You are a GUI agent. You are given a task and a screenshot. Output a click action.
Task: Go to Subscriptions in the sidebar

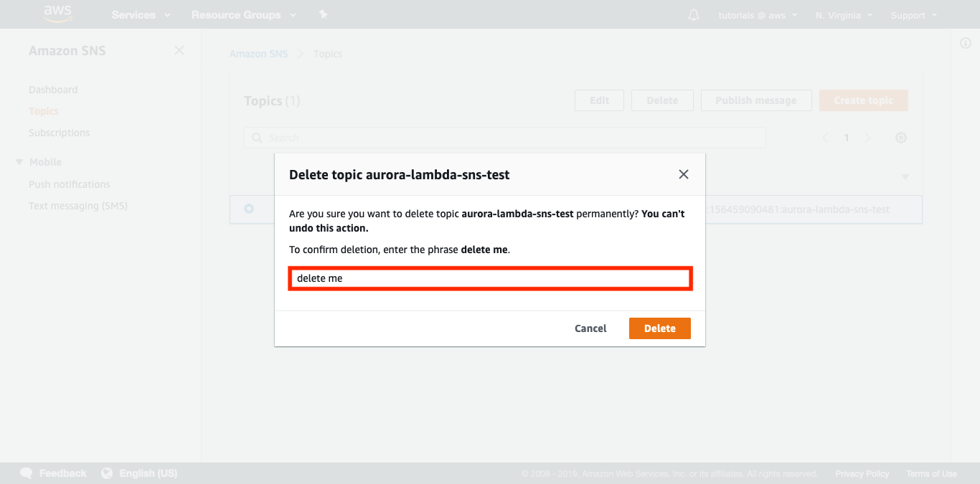point(59,133)
